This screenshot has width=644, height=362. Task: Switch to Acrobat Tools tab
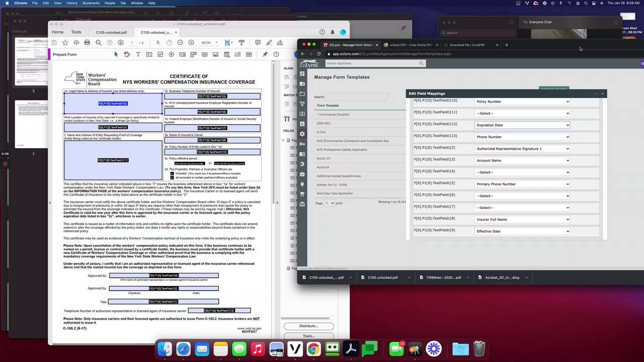76,32
